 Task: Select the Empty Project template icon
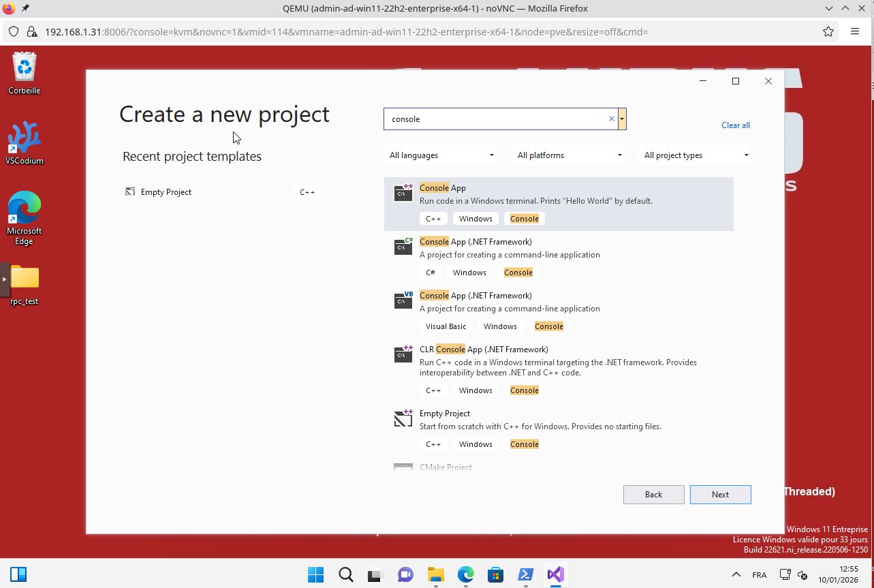coord(403,418)
